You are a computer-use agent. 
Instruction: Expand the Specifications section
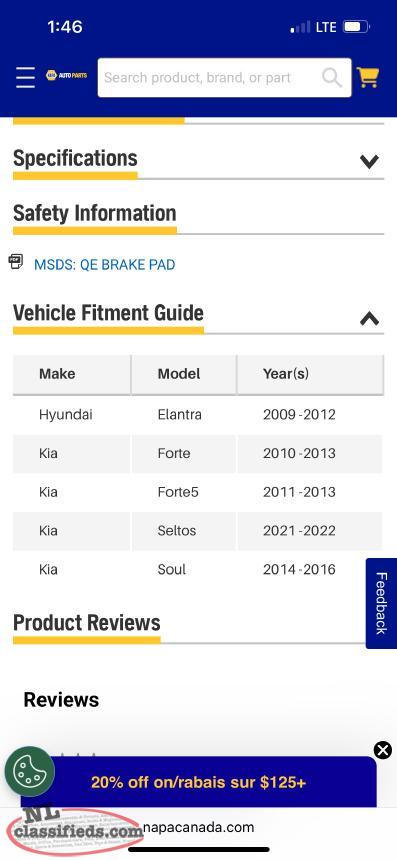click(x=369, y=161)
